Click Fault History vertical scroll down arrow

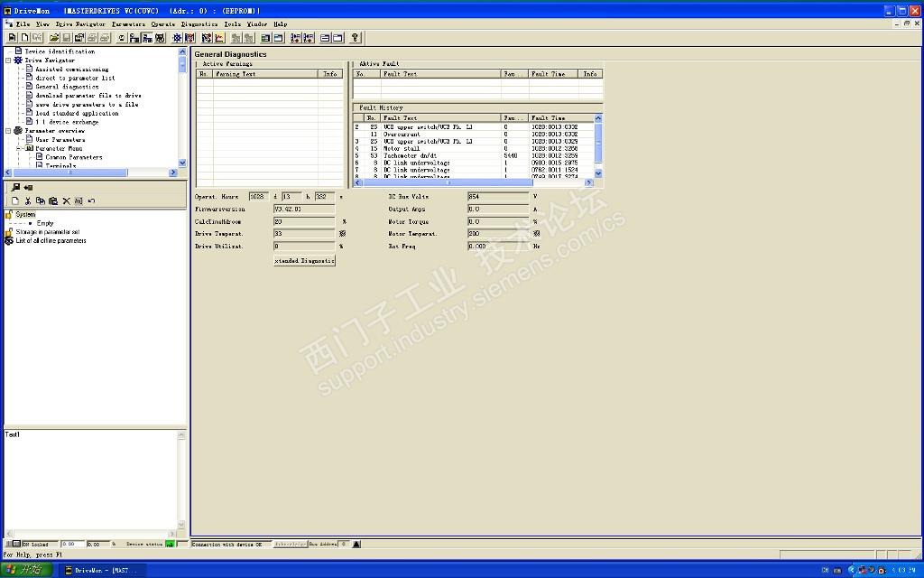[598, 173]
